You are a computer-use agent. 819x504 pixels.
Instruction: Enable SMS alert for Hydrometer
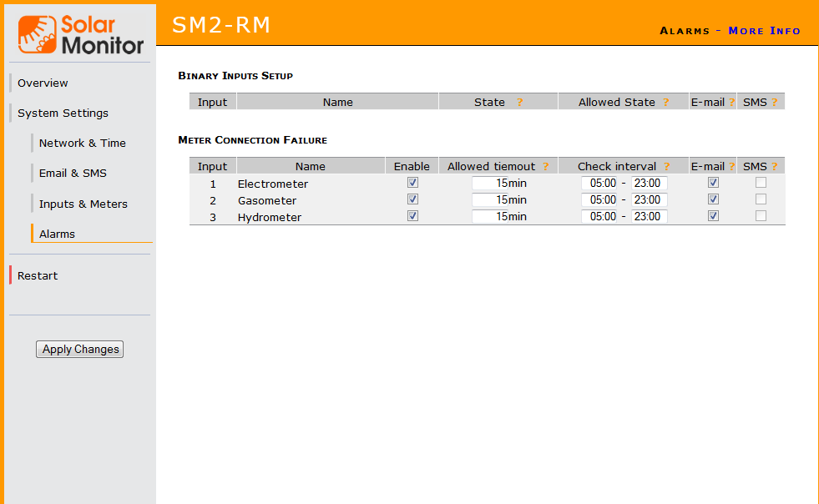click(x=761, y=216)
